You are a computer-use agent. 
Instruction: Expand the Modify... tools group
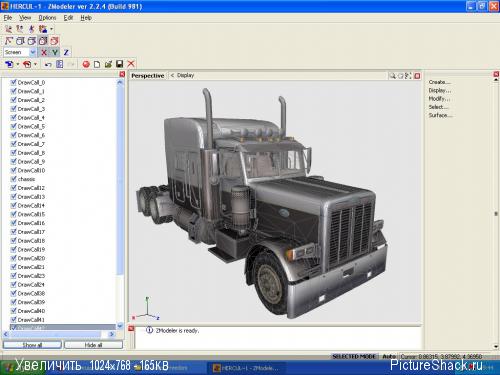tap(439, 99)
